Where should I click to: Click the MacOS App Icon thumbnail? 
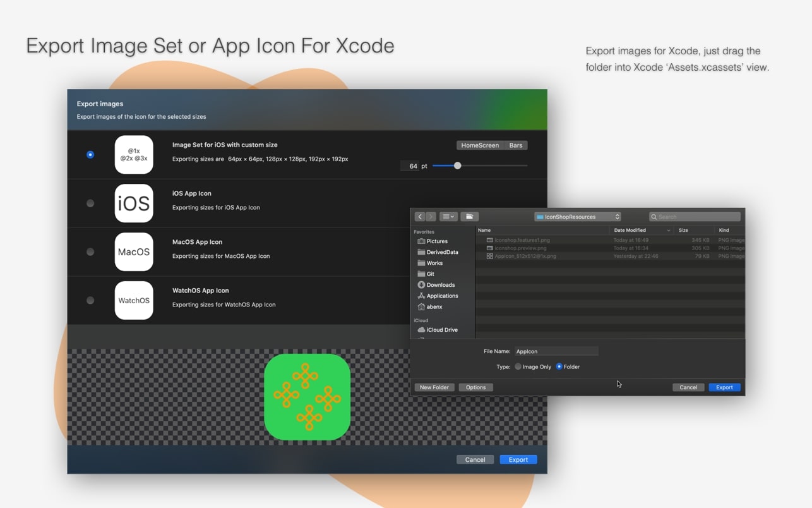[134, 252]
